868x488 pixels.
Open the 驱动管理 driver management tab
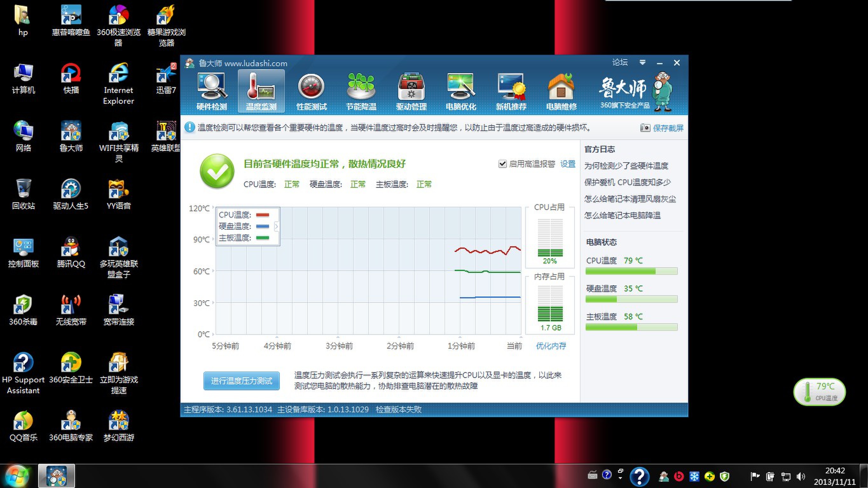tap(411, 91)
